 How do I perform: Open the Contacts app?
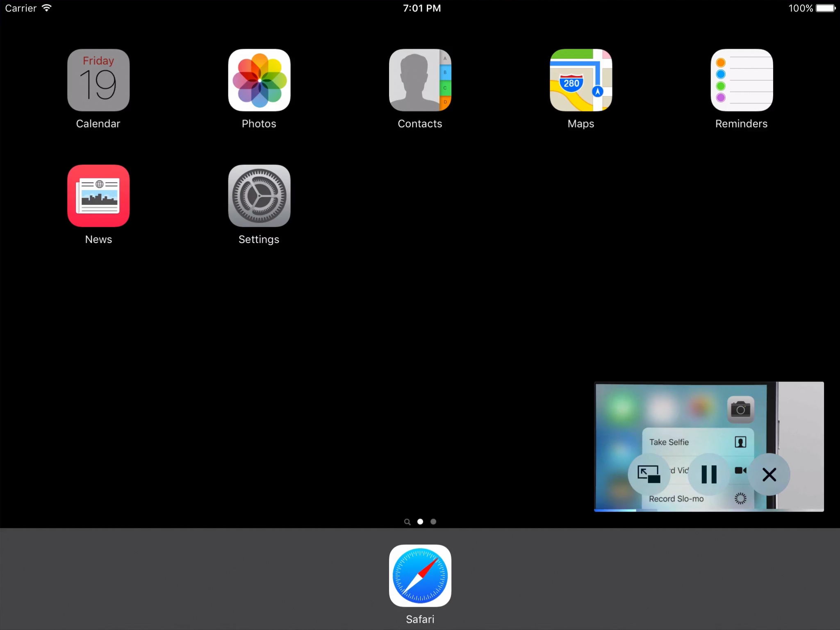[420, 80]
